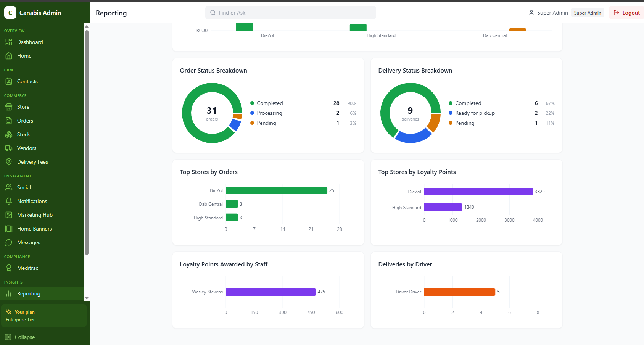This screenshot has width=644, height=345.
Task: Click the Wesley Stevens loyalty bar
Action: pos(271,292)
